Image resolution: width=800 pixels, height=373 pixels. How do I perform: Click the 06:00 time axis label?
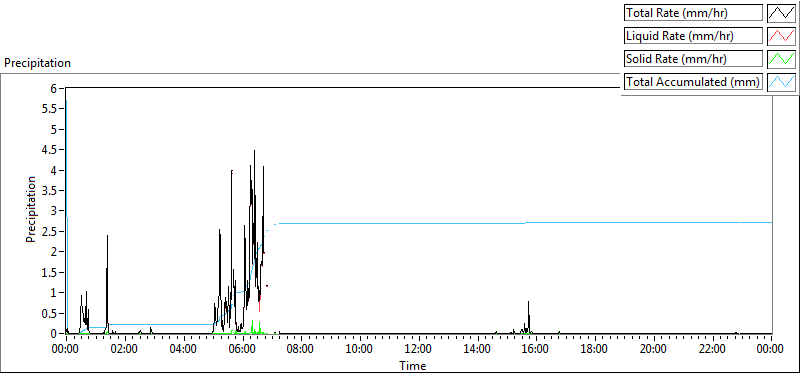242,349
